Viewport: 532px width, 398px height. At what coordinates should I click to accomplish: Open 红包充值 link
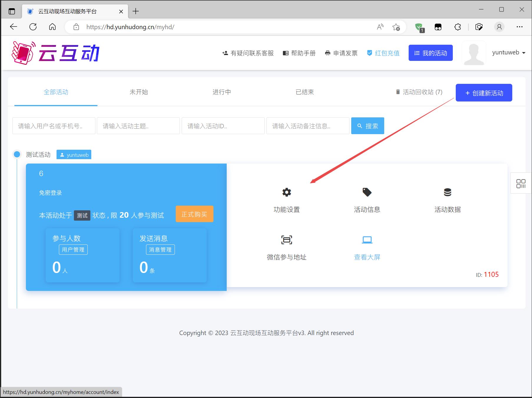(x=383, y=53)
